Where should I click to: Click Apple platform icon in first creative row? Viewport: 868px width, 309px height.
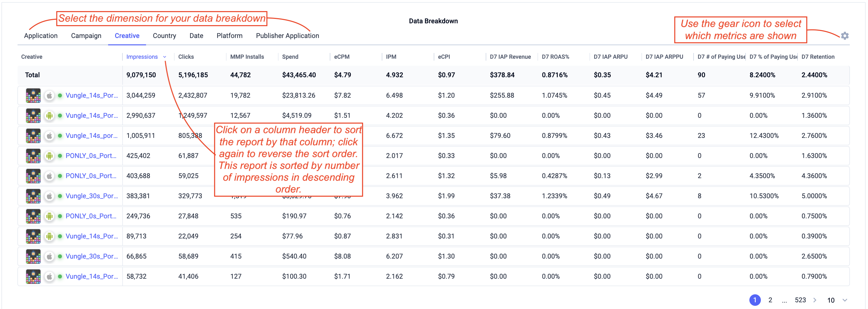click(49, 95)
